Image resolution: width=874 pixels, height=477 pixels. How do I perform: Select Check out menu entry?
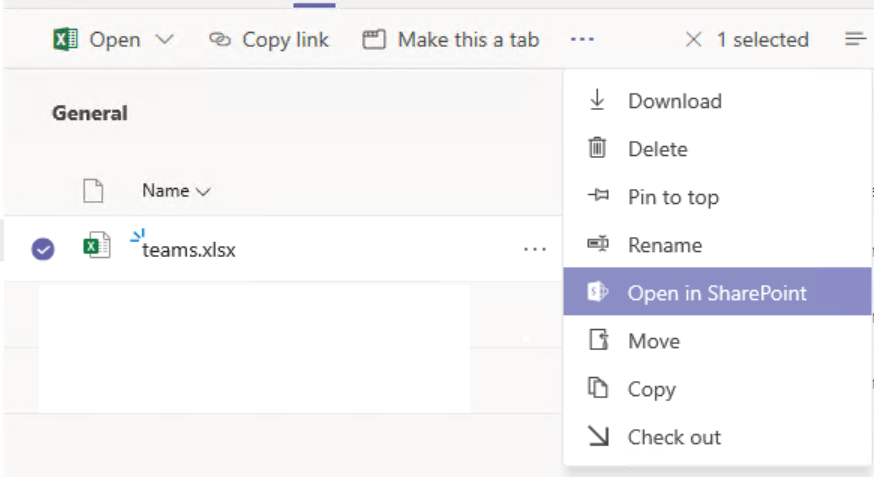point(717,436)
